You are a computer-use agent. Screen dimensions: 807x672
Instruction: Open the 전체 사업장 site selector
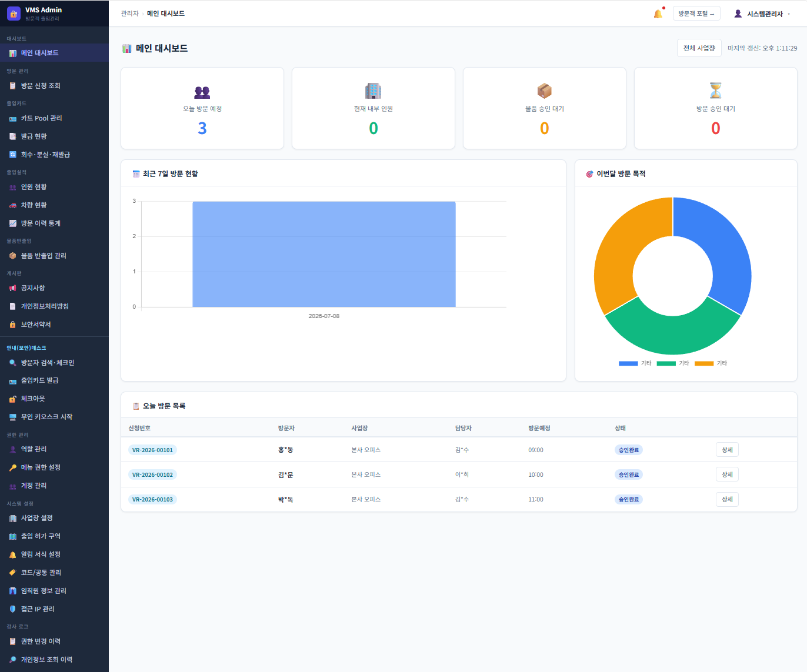tap(699, 48)
